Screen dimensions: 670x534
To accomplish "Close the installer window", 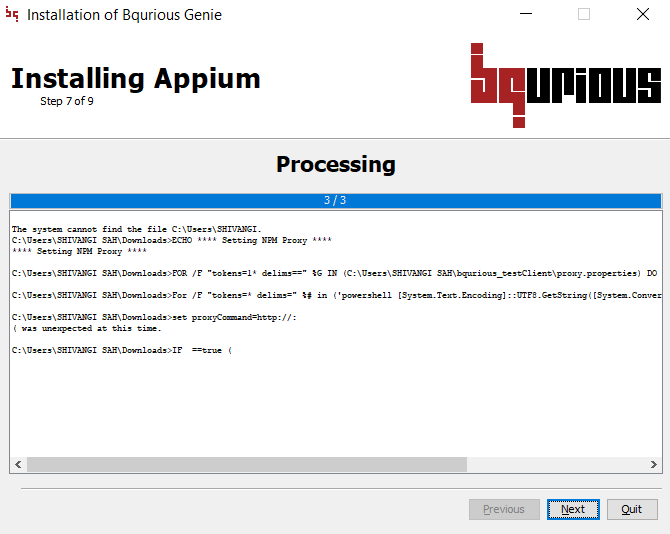I will tap(643, 15).
